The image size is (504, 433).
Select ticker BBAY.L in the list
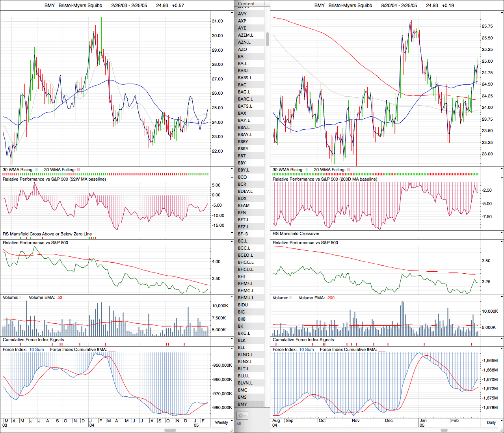pos(249,134)
